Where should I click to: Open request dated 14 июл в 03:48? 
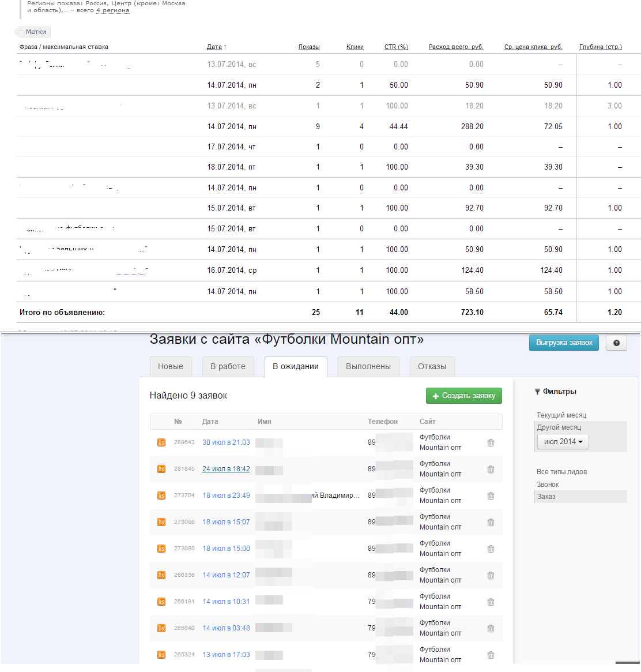pyautogui.click(x=226, y=628)
